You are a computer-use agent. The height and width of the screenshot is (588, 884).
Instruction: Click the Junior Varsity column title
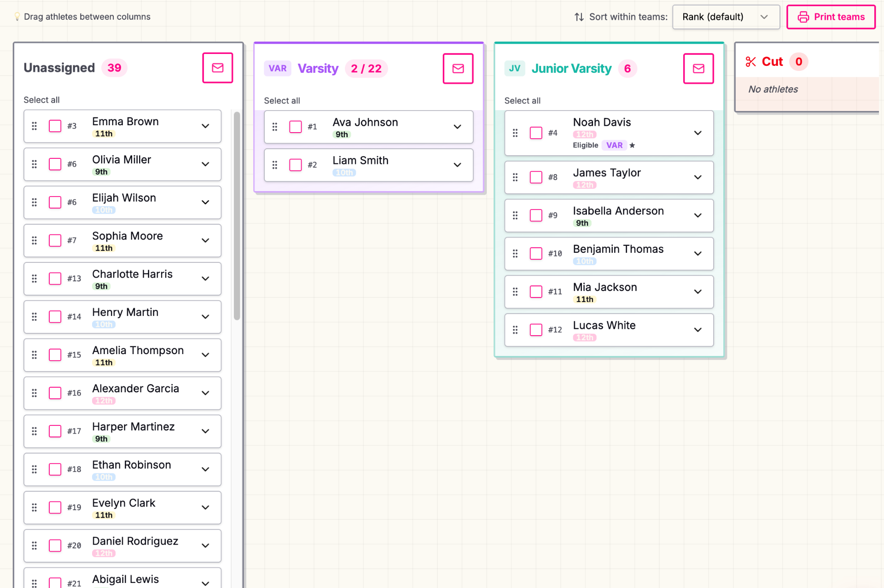tap(571, 69)
